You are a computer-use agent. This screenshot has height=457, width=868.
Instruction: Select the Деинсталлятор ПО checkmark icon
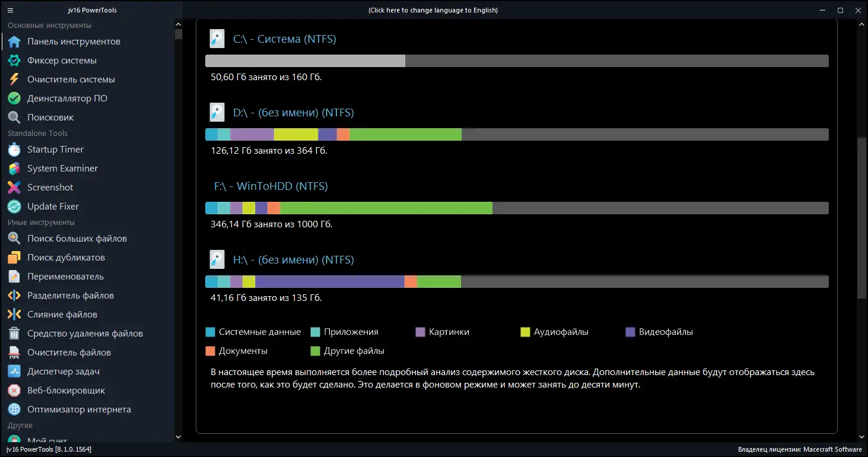[x=14, y=99]
